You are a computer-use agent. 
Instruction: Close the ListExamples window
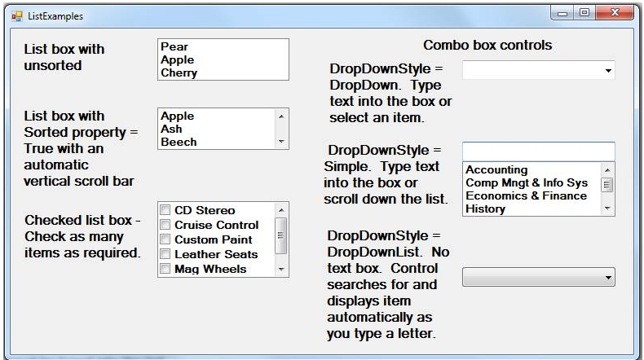coord(615,13)
